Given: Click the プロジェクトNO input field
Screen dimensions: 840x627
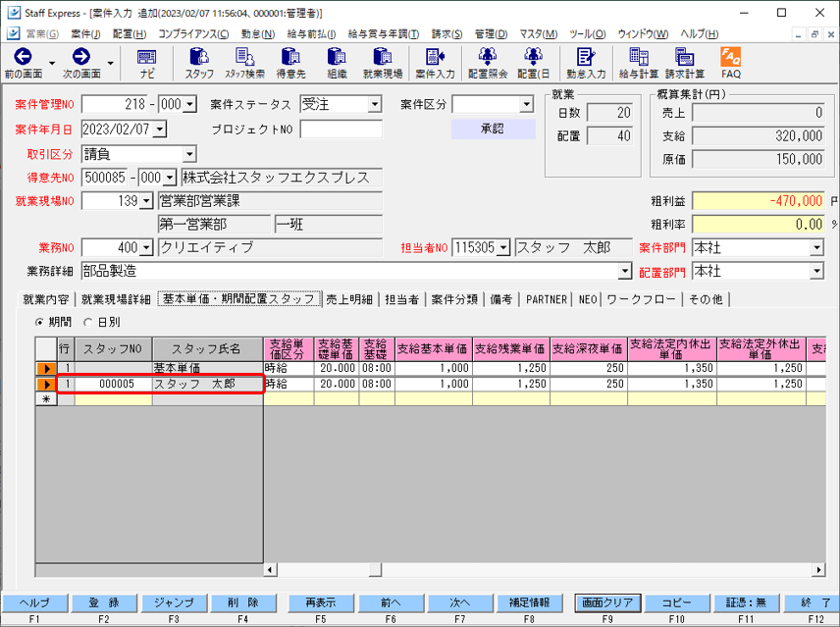Looking at the screenshot, I should coord(341,130).
